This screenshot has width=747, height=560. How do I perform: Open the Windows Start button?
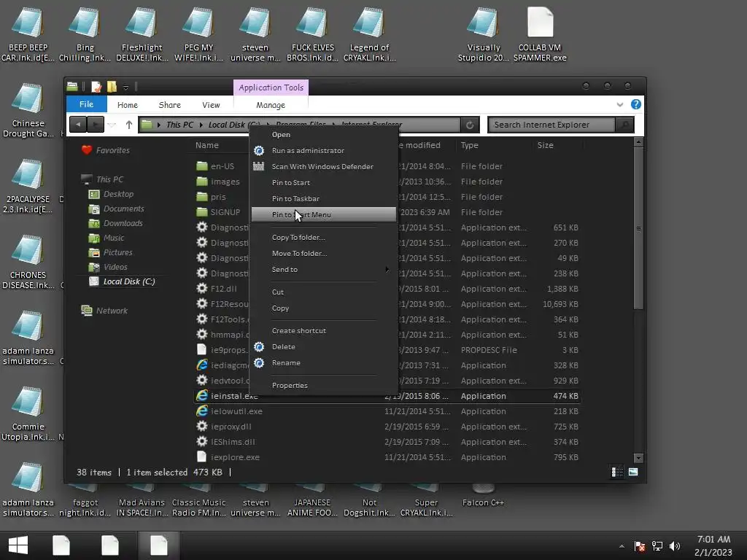click(18, 545)
